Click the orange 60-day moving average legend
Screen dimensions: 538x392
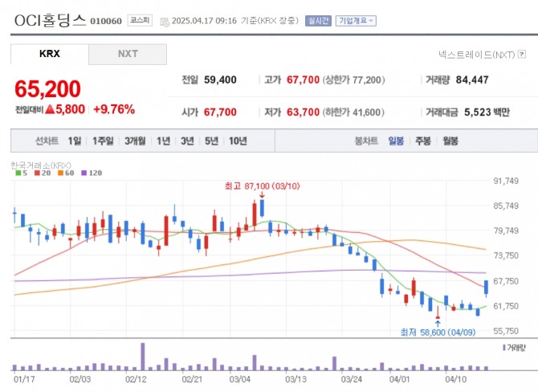pos(66,173)
